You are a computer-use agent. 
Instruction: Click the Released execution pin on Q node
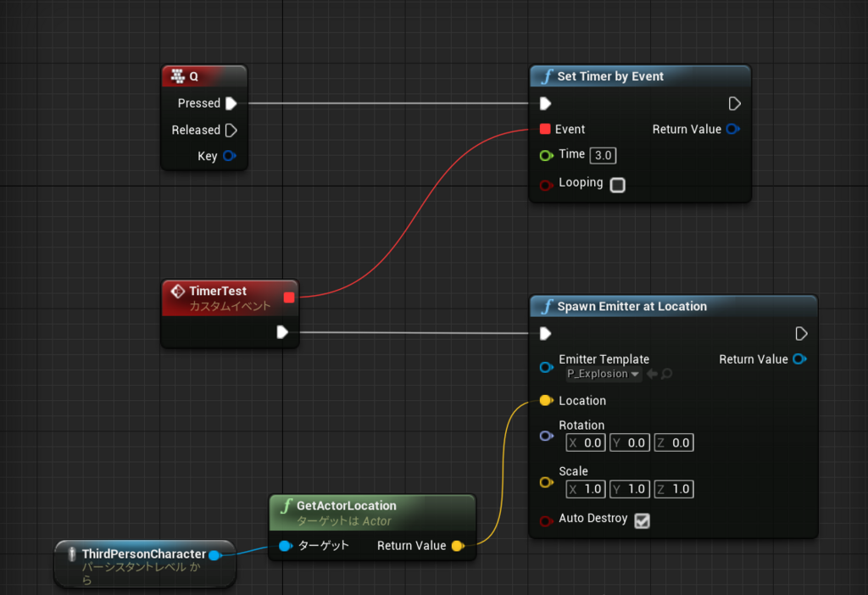(231, 130)
